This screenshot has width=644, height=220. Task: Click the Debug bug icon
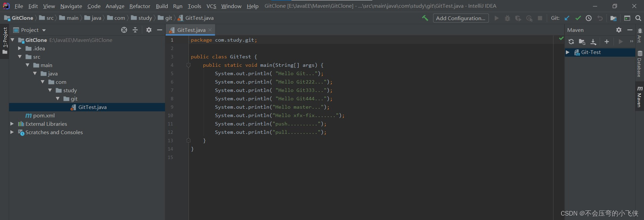[507, 18]
